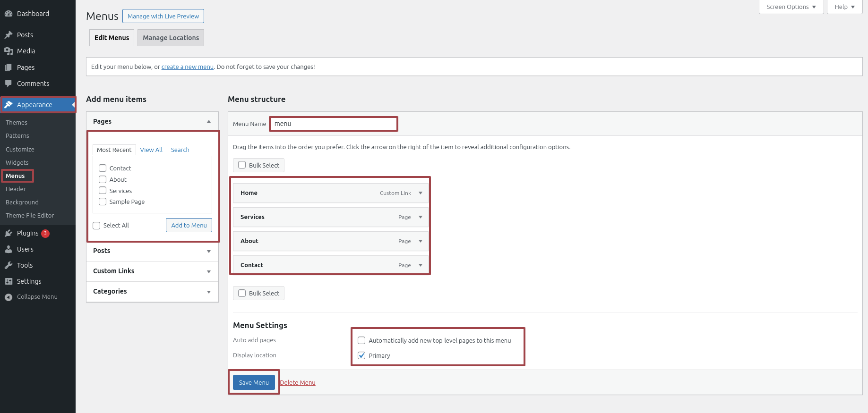
Task: Click the Delete Menu link
Action: coord(298,382)
